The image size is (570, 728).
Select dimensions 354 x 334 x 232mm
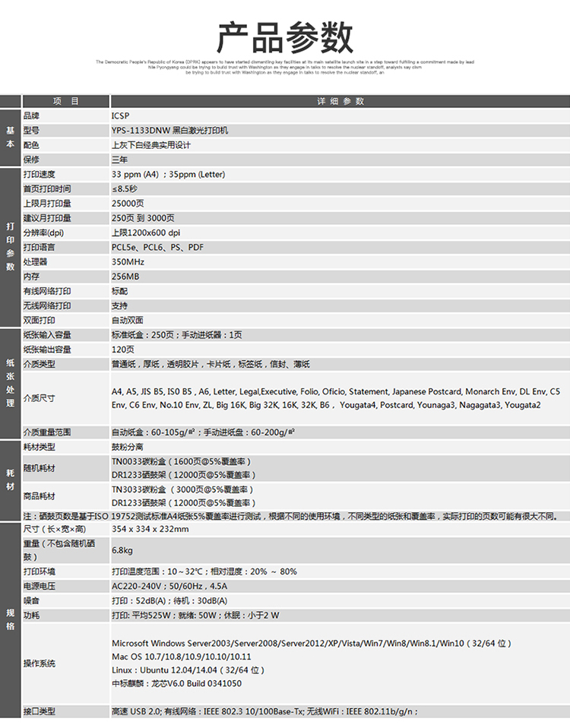click(x=150, y=529)
